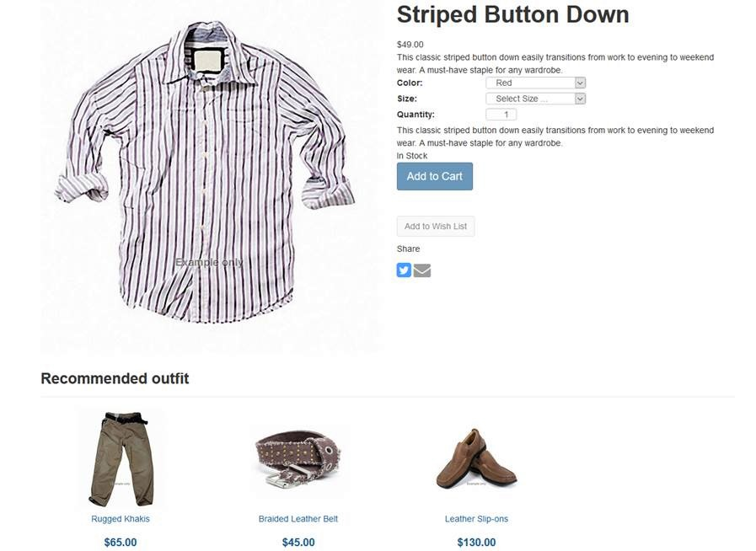Click the $45.00 price under Braided Belt
Screen dimensions: 756x551
coord(298,543)
